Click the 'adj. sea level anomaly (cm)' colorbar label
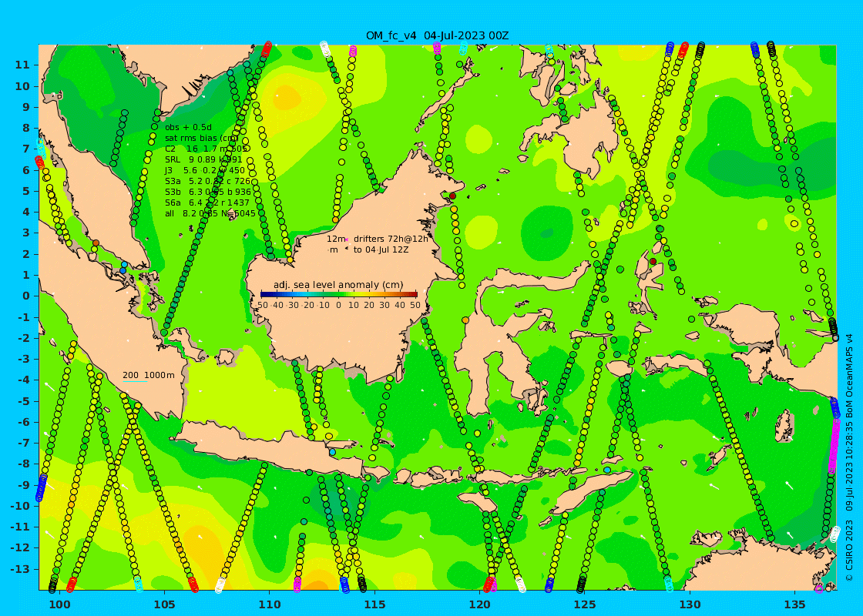863x616 pixels. pyautogui.click(x=338, y=285)
